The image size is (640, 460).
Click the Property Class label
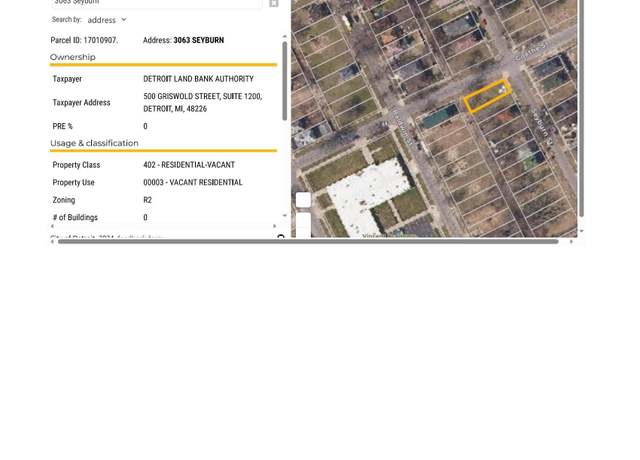pos(76,165)
